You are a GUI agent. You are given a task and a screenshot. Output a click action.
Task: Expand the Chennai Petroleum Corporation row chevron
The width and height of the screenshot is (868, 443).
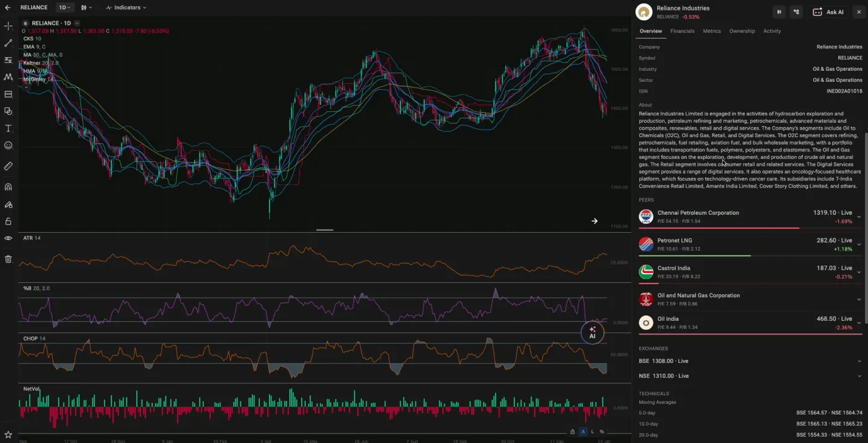[859, 217]
